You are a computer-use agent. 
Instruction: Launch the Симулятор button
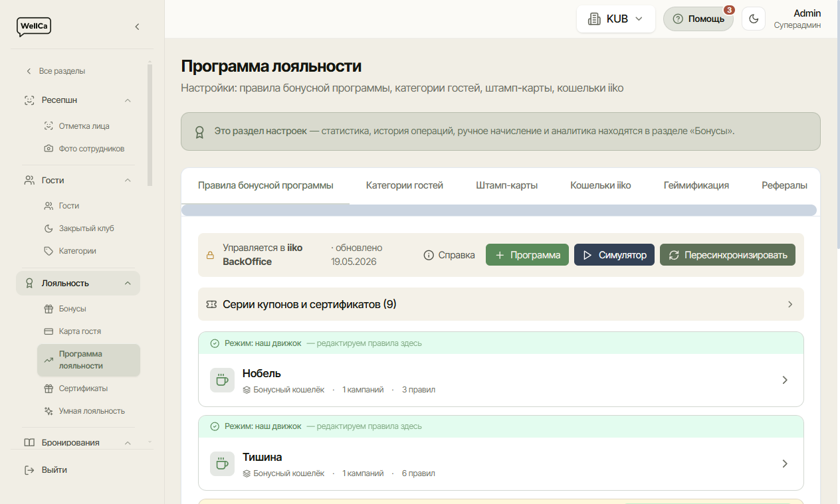tap(615, 255)
